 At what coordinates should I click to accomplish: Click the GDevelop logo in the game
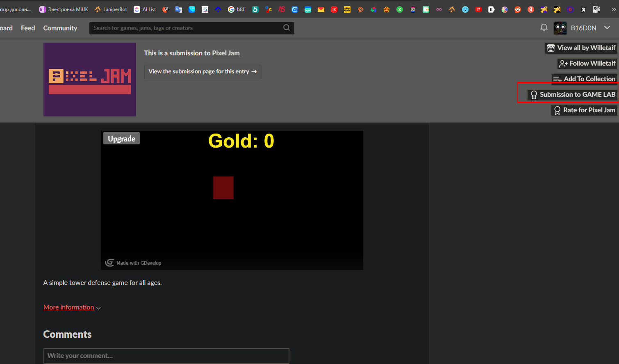coord(109,263)
